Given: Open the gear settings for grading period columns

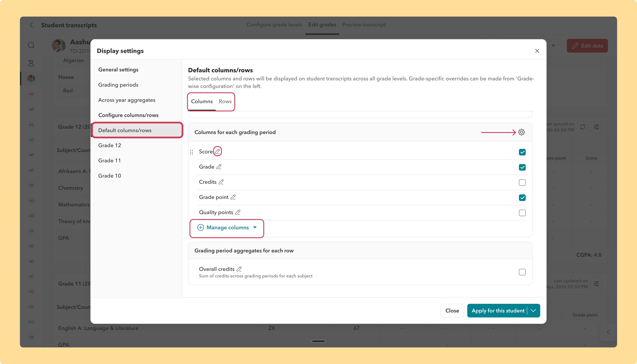Looking at the screenshot, I should pos(521,132).
